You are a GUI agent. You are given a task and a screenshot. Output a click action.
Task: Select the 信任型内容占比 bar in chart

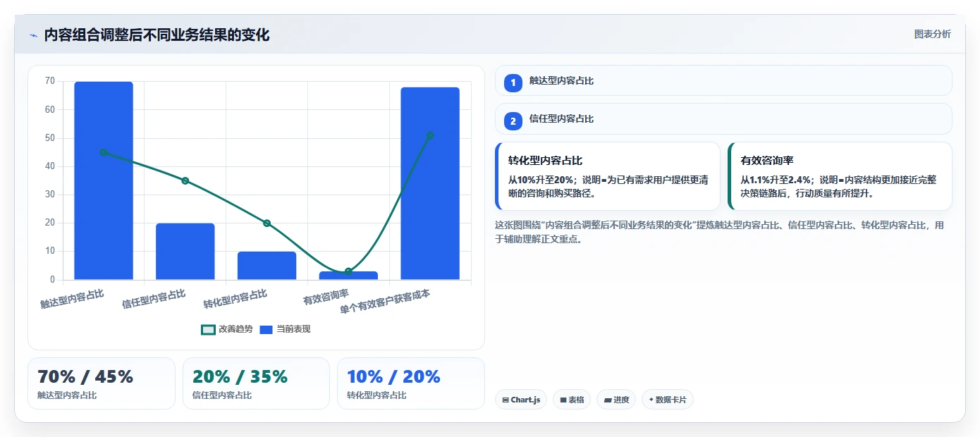coord(185,252)
